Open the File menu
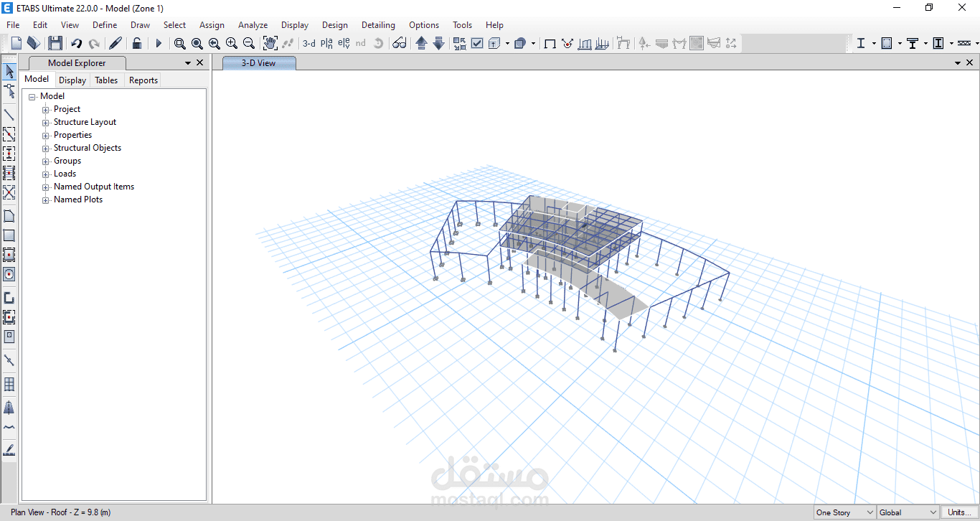 pos(13,24)
